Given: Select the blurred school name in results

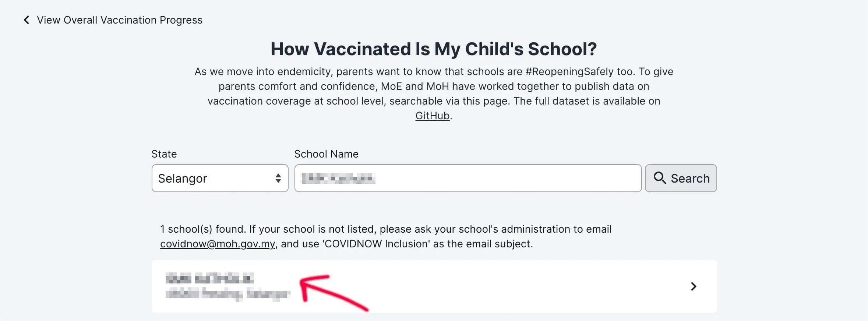Looking at the screenshot, I should (209, 278).
